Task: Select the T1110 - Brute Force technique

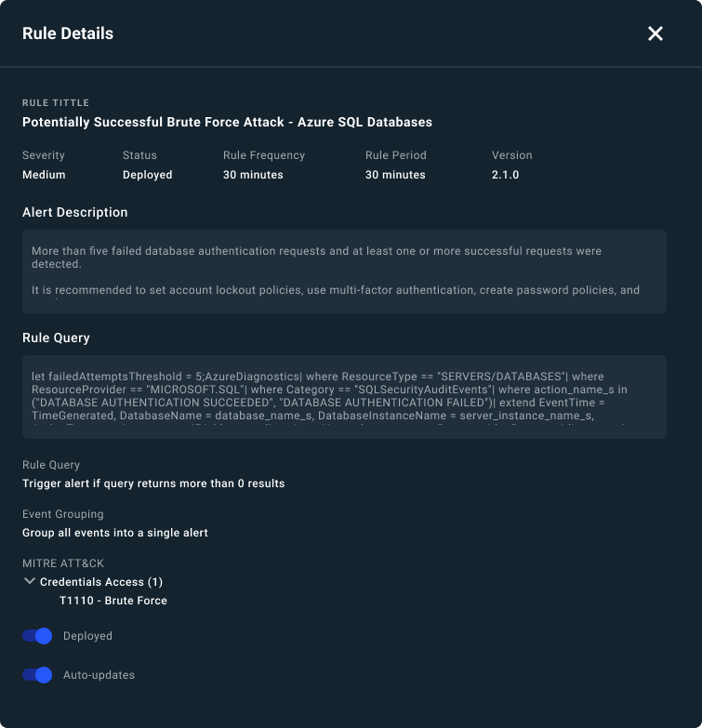Action: pos(113,601)
